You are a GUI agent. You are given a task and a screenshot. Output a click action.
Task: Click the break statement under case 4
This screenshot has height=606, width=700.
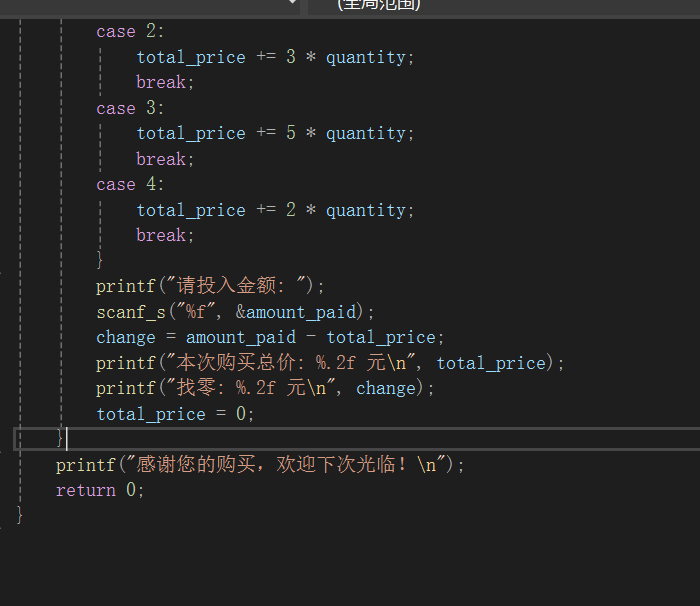pos(165,235)
